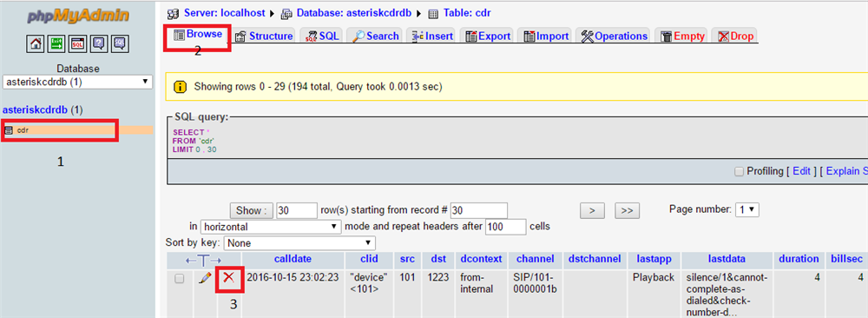Click the channel cell SIP/101-0000001b
The height and width of the screenshot is (318, 868).
[536, 282]
